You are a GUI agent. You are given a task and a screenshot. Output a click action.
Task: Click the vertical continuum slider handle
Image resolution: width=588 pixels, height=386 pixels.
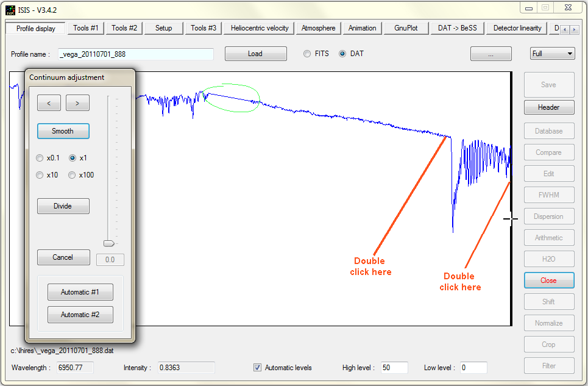(109, 243)
